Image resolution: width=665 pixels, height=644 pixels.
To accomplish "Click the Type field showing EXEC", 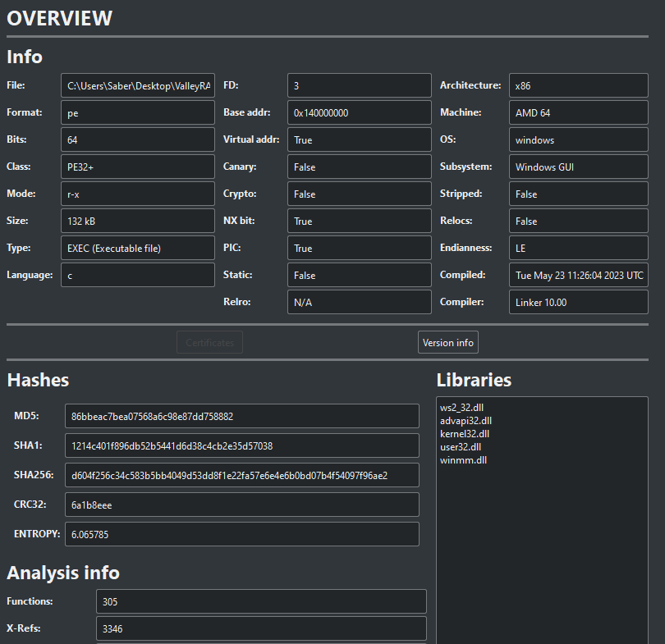I will (138, 248).
